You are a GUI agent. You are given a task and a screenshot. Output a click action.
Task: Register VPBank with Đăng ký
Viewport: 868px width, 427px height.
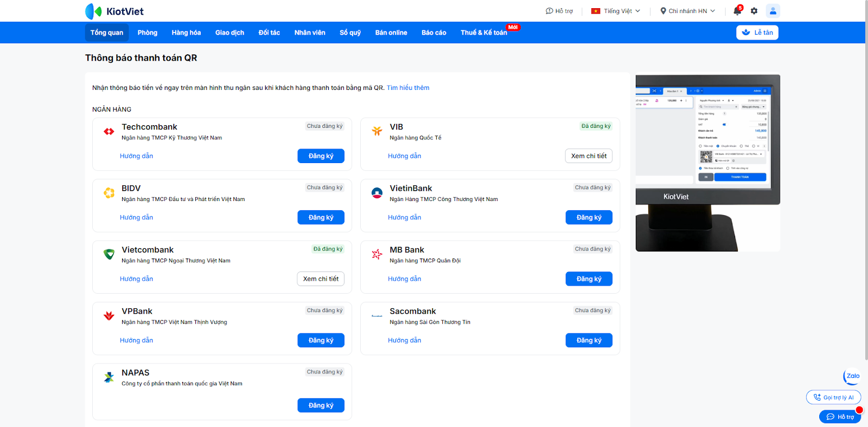[x=321, y=340]
